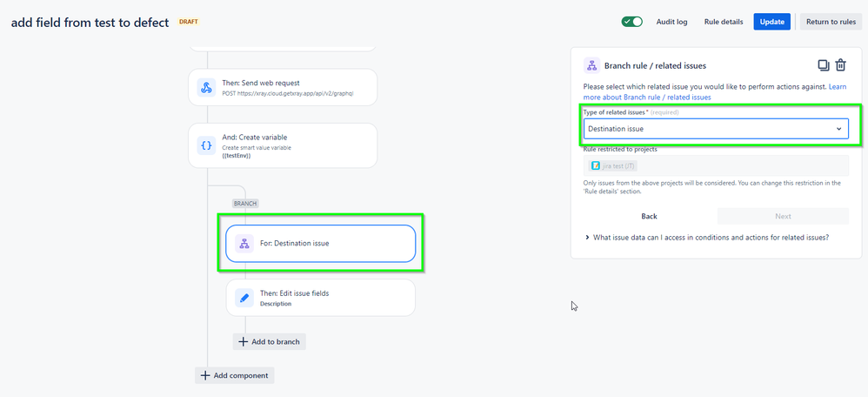The image size is (868, 397).
Task: Click the dropdown chevron next to Destination issue
Action: (839, 129)
